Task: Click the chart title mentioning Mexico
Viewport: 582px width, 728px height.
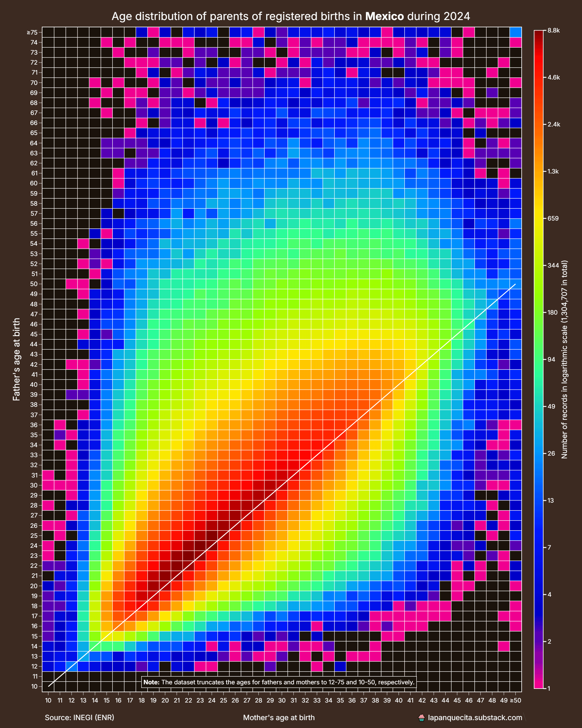Action: click(290, 16)
